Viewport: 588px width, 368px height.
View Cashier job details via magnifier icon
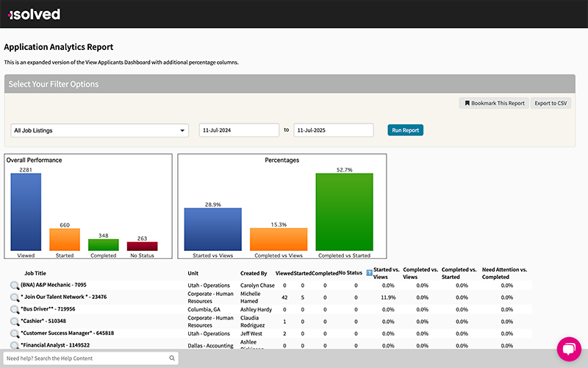tap(14, 322)
